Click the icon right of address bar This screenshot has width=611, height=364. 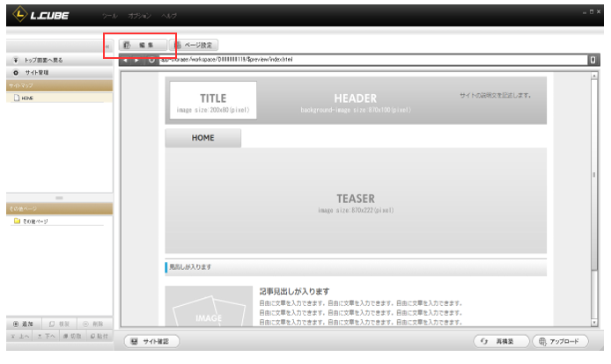click(593, 60)
